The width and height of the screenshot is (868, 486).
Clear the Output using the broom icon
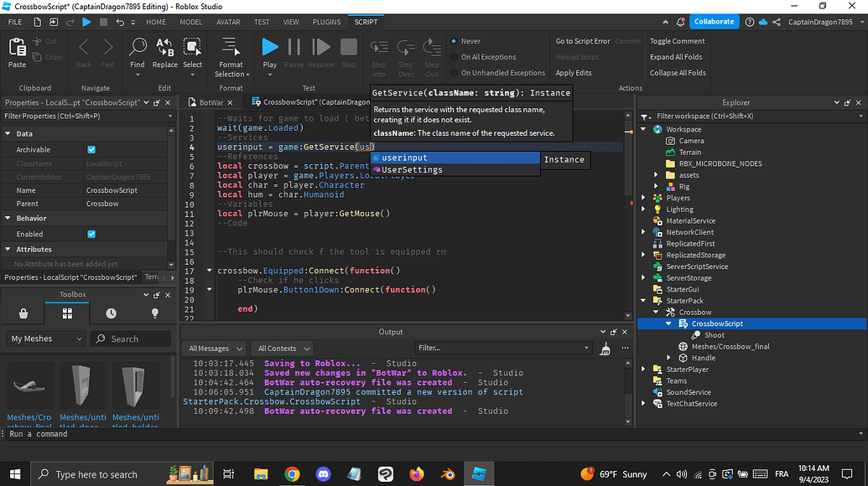[x=605, y=348]
